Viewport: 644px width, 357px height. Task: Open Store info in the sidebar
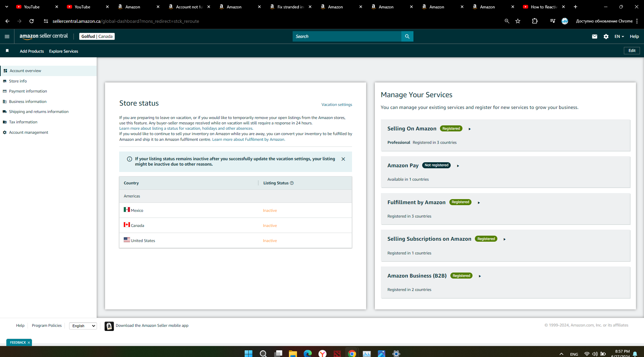point(18,81)
